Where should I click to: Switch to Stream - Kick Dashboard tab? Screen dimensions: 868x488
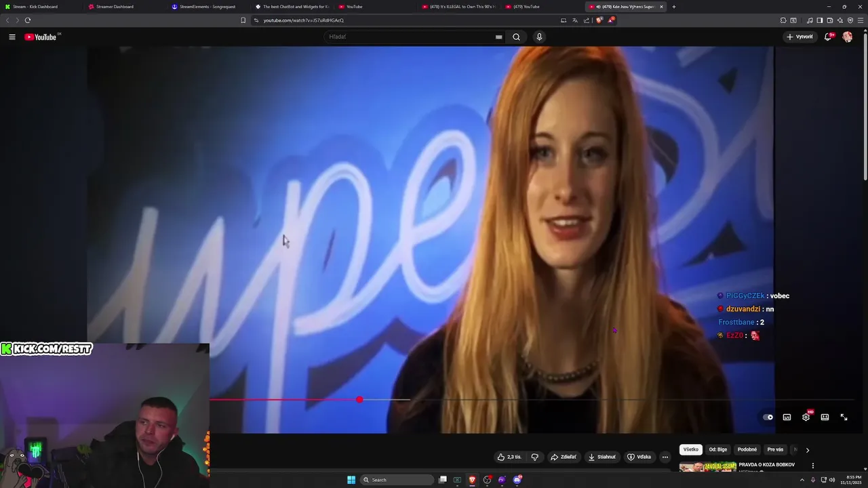click(x=41, y=7)
